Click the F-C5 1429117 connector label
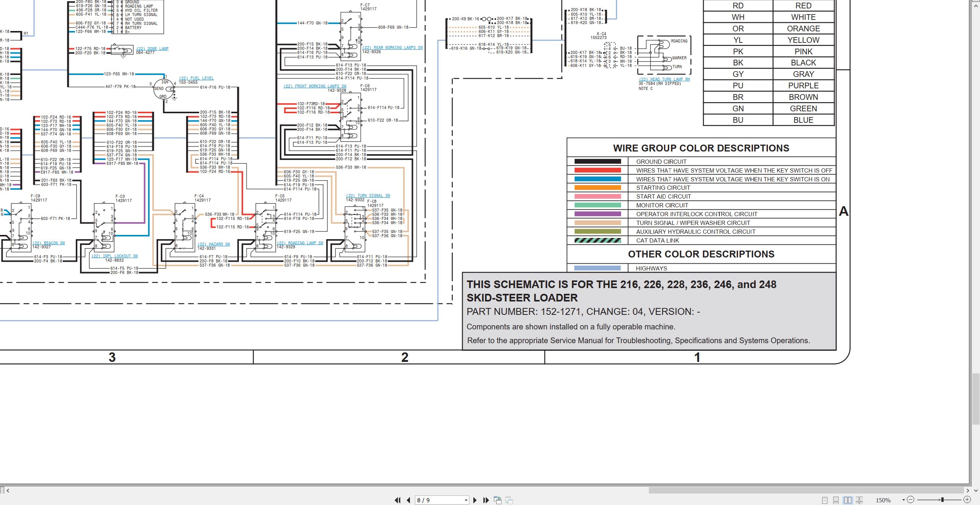The width and height of the screenshot is (980, 505). [x=283, y=198]
